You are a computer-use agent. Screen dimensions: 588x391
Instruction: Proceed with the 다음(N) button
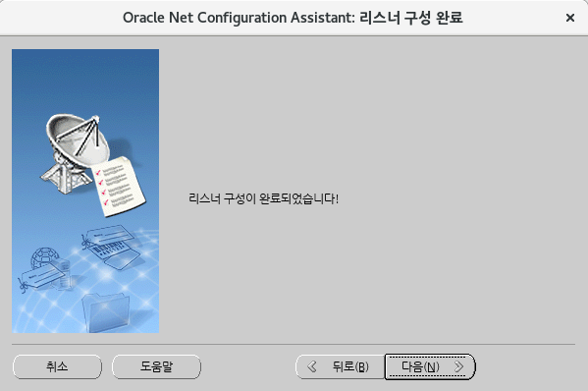click(430, 366)
